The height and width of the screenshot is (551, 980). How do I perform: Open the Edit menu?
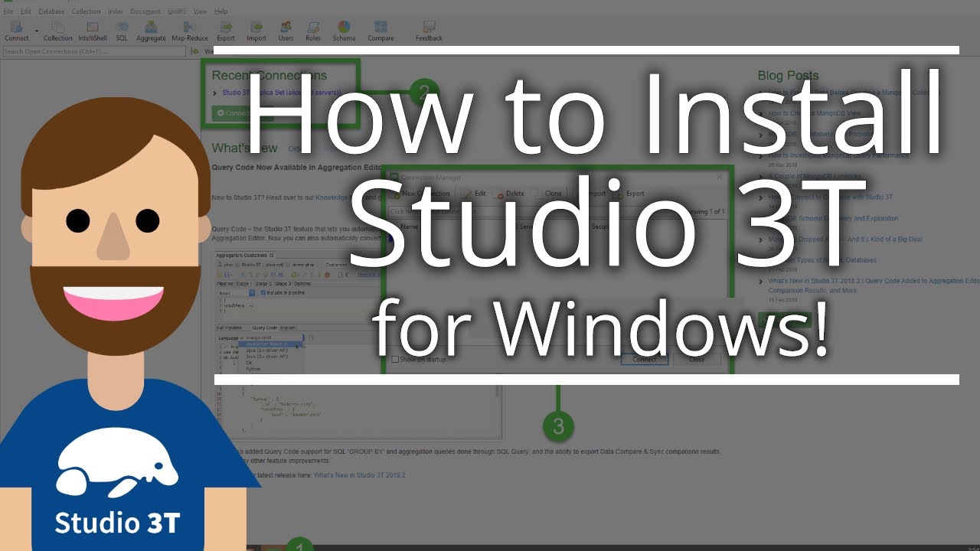coord(26,11)
